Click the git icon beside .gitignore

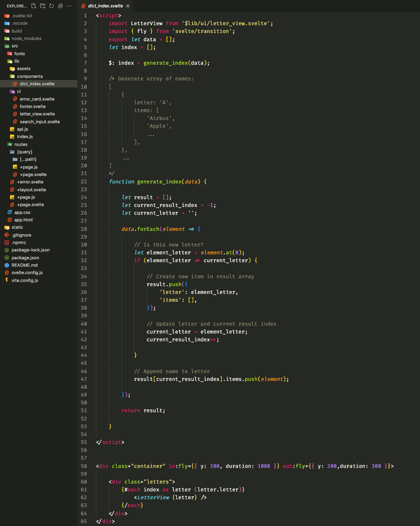point(7,235)
